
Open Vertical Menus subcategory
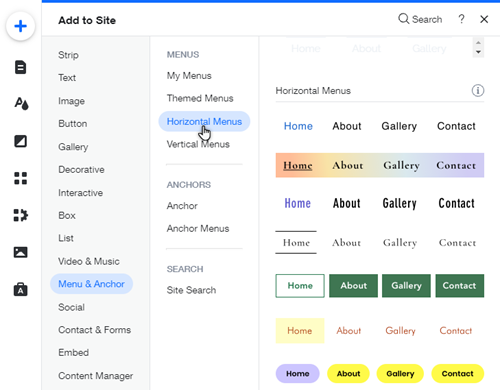[x=198, y=144]
